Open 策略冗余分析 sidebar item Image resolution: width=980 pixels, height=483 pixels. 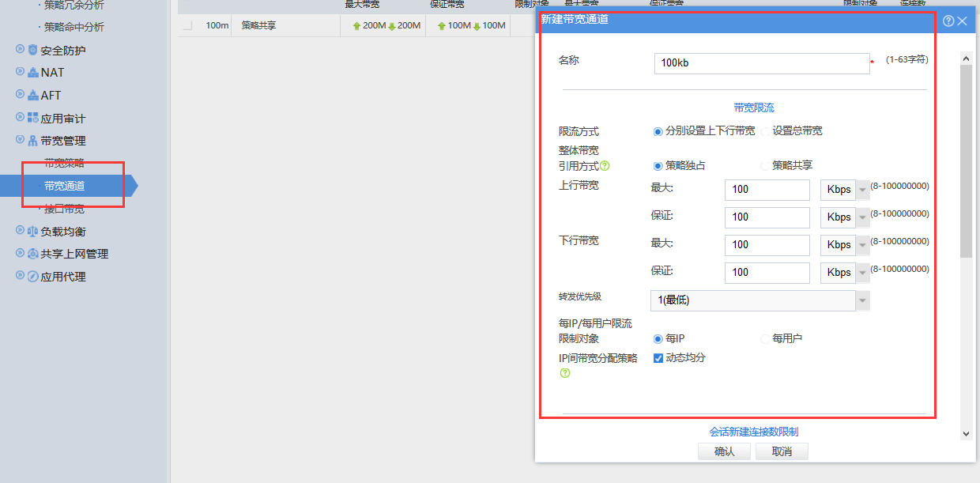[x=73, y=5]
